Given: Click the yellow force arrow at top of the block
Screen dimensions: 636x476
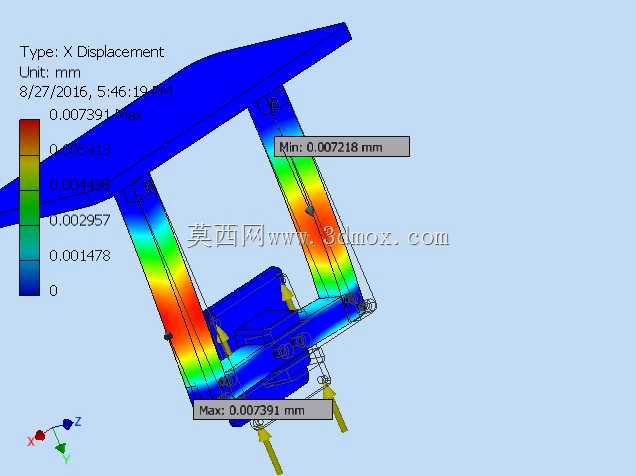Looking at the screenshot, I should click(x=288, y=297).
